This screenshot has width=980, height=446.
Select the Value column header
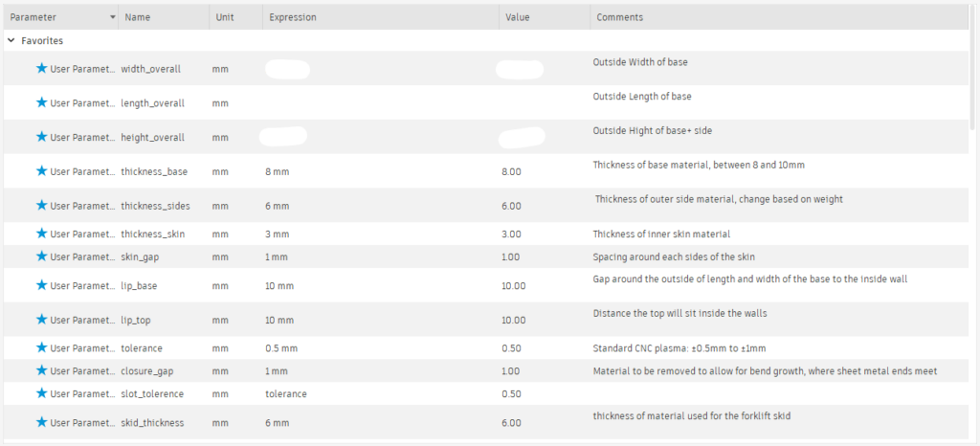(517, 17)
